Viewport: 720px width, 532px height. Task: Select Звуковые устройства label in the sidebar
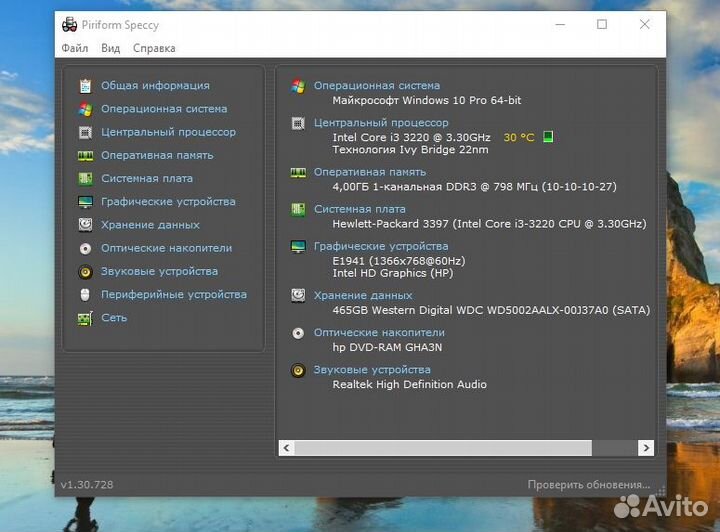tap(159, 271)
